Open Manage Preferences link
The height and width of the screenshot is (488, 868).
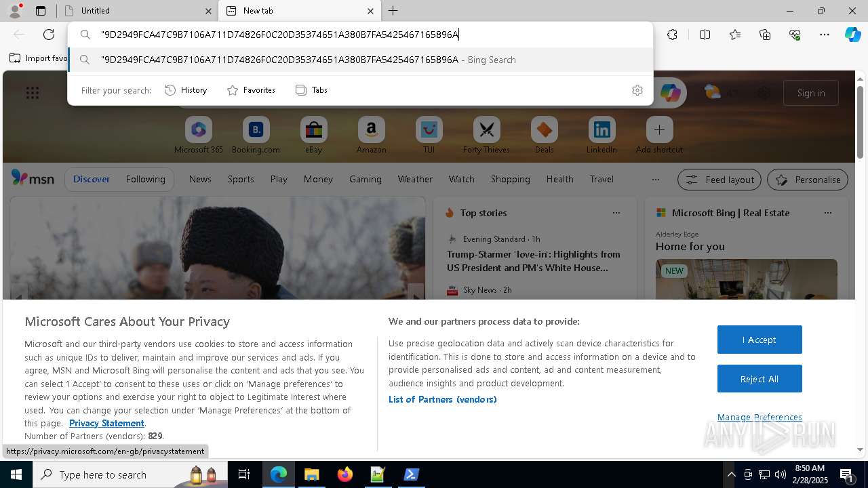click(759, 417)
